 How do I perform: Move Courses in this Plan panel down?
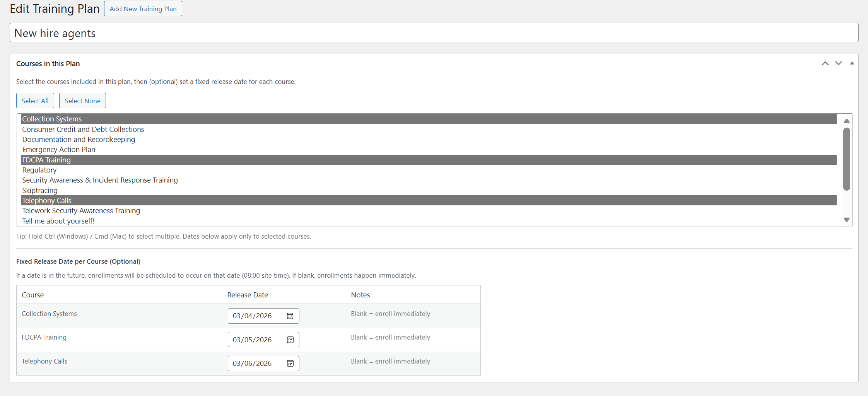tap(838, 63)
